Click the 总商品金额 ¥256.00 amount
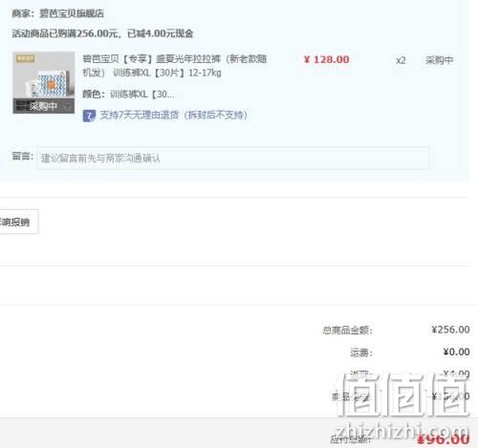Screen dimensions: 478x448 (x=450, y=330)
